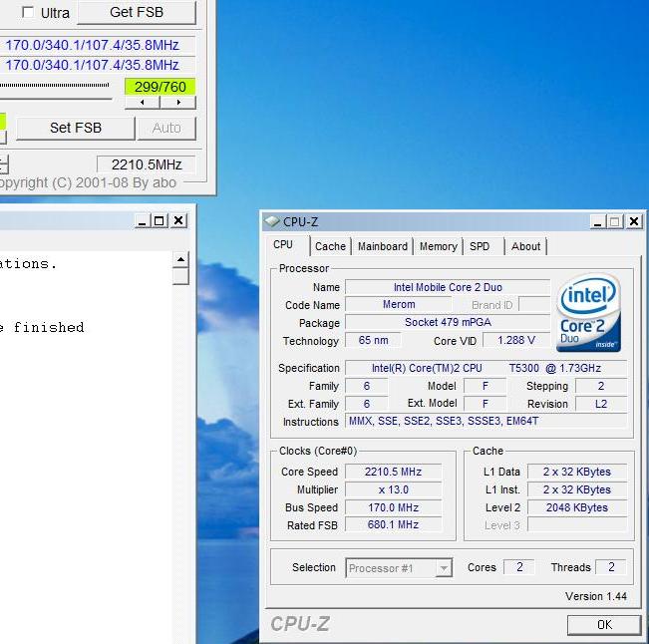Image resolution: width=649 pixels, height=644 pixels.
Task: Click the 299/760 green value box
Action: click(x=161, y=87)
